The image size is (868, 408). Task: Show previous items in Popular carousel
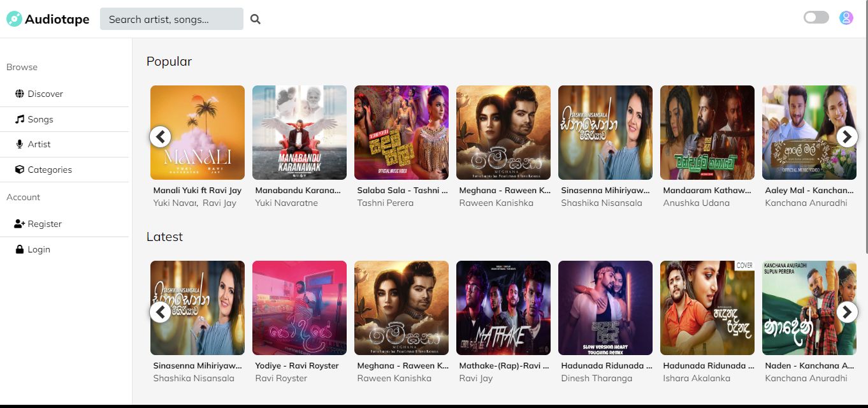click(161, 136)
